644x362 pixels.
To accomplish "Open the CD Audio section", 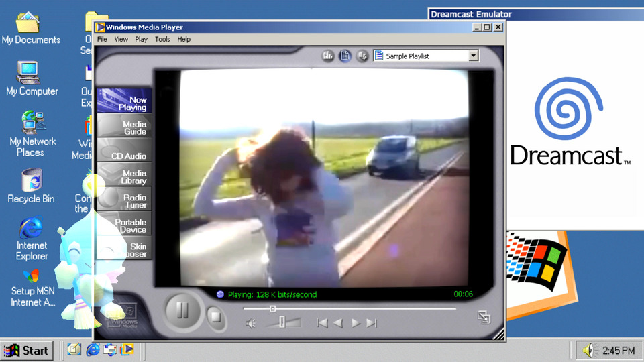I will [125, 149].
